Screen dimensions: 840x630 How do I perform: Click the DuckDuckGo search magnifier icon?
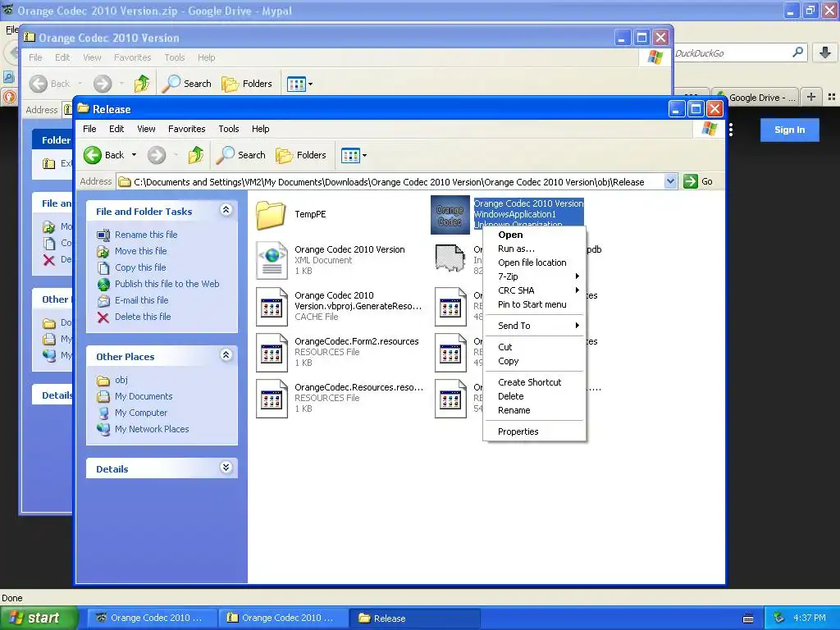[797, 52]
